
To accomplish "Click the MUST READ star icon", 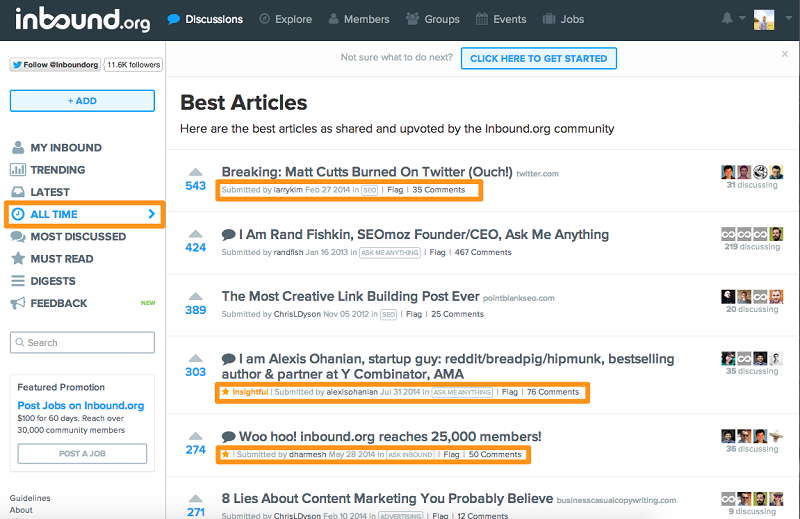I will coord(18,259).
